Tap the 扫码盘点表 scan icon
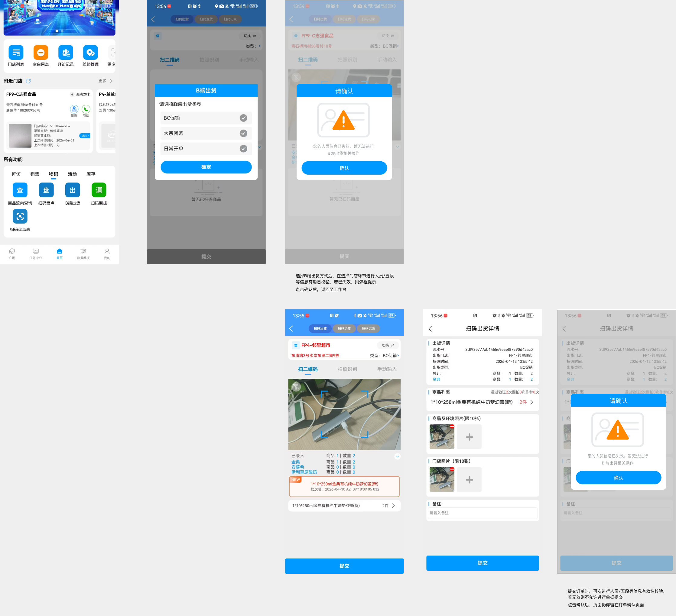Image resolution: width=676 pixels, height=616 pixels. (x=20, y=216)
